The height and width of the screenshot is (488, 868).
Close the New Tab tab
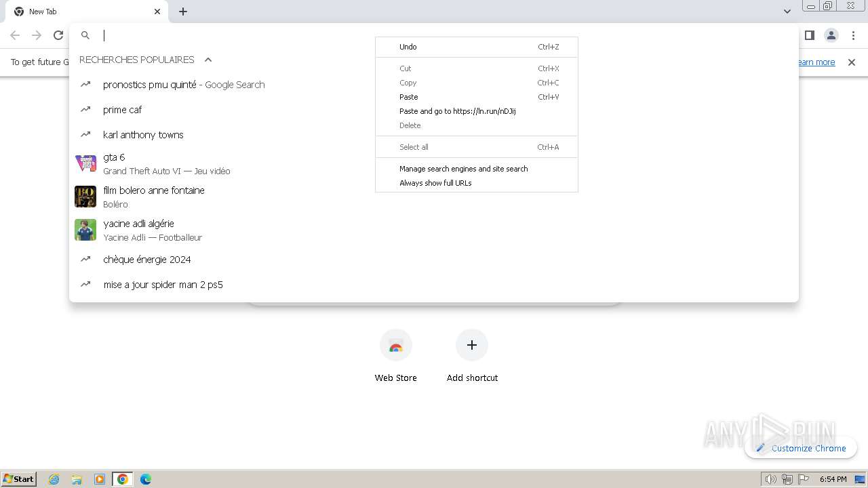[x=157, y=12]
